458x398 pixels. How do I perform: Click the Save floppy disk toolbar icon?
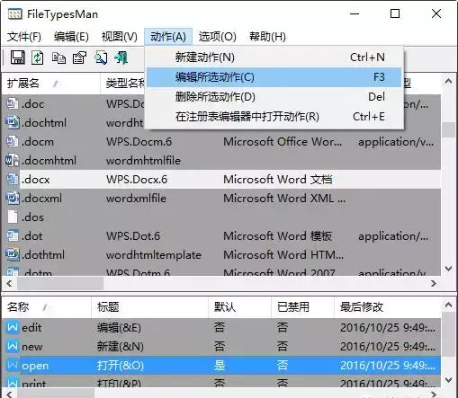(x=18, y=58)
